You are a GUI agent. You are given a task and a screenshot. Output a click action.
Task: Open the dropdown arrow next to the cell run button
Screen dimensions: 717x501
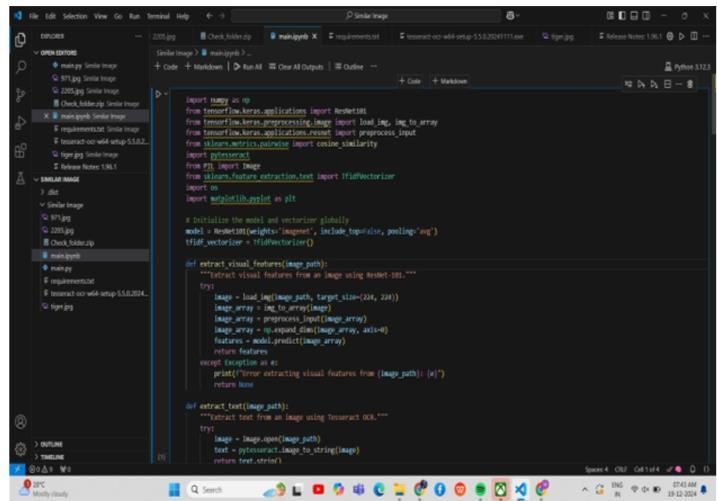point(166,94)
